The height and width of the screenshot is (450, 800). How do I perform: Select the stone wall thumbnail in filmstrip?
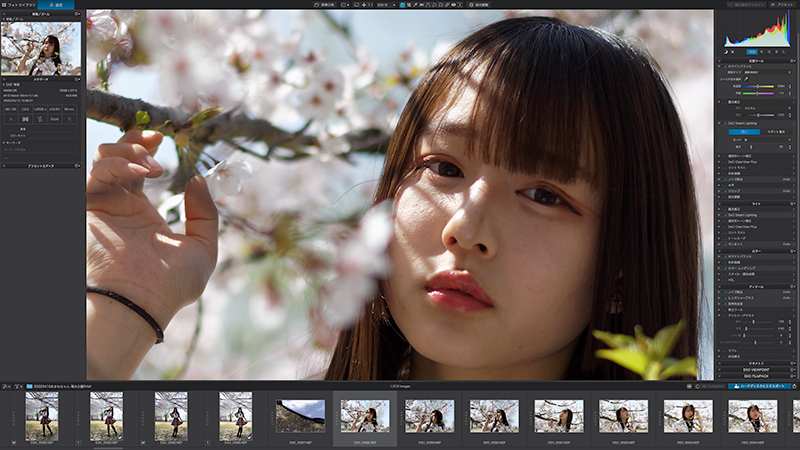click(x=300, y=416)
